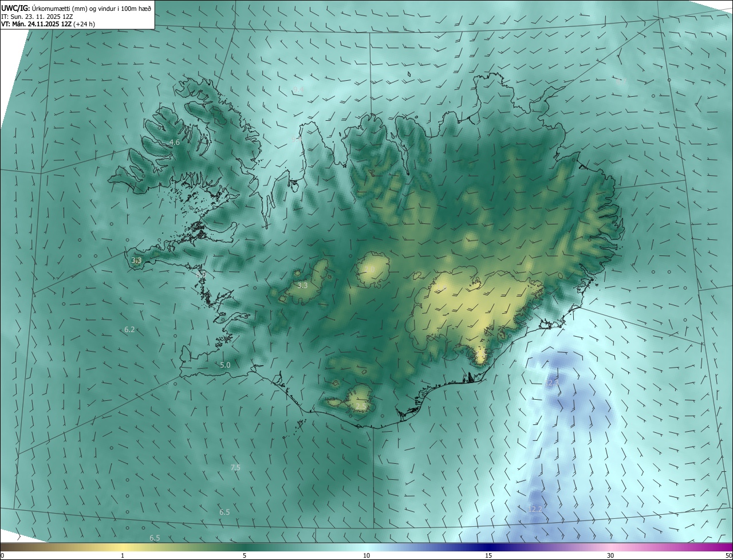Viewport: 733px width, 560px height.
Task: Click the 'IT: Sun. 23. 11. 2025 12Z' line
Action: pyautogui.click(x=38, y=17)
